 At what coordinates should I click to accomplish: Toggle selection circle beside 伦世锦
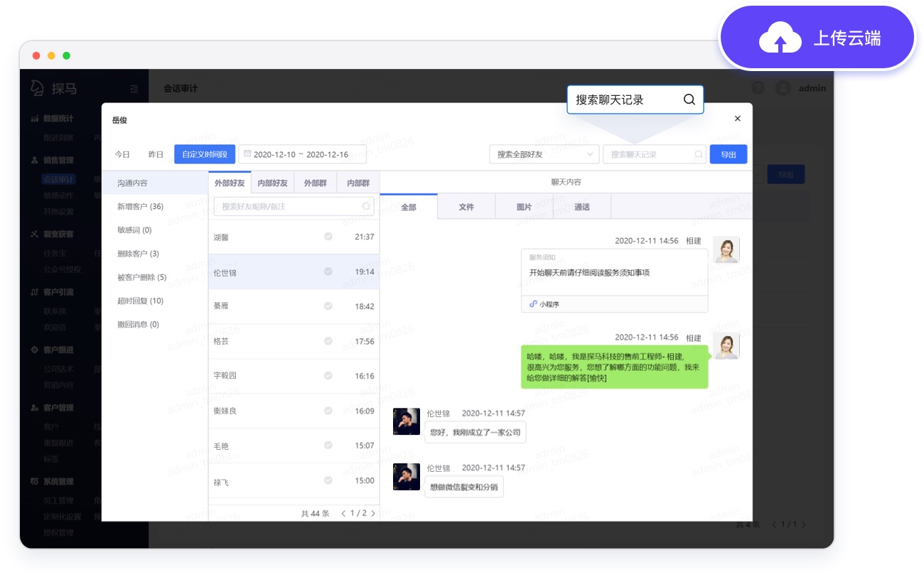point(328,271)
